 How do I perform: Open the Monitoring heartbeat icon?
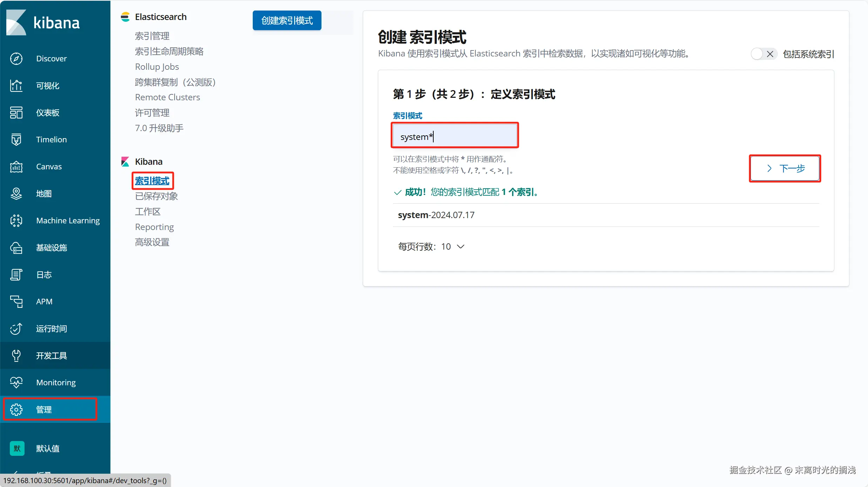(x=16, y=383)
